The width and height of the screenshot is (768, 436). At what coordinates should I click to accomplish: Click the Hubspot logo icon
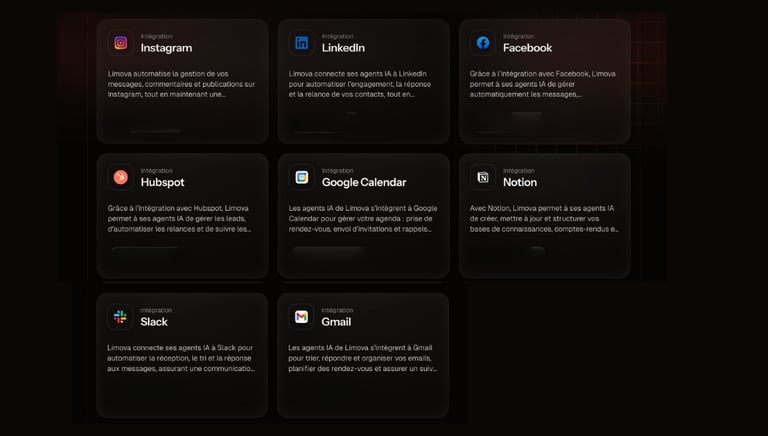[120, 178]
